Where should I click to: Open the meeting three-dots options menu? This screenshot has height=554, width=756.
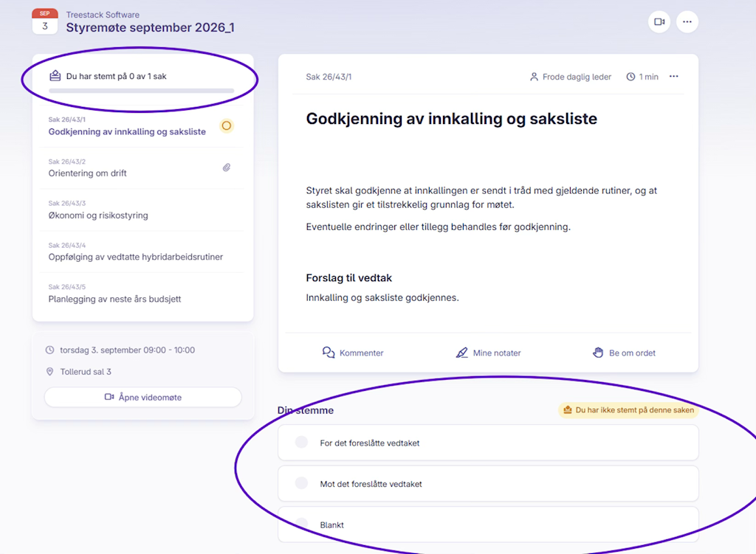click(x=687, y=21)
